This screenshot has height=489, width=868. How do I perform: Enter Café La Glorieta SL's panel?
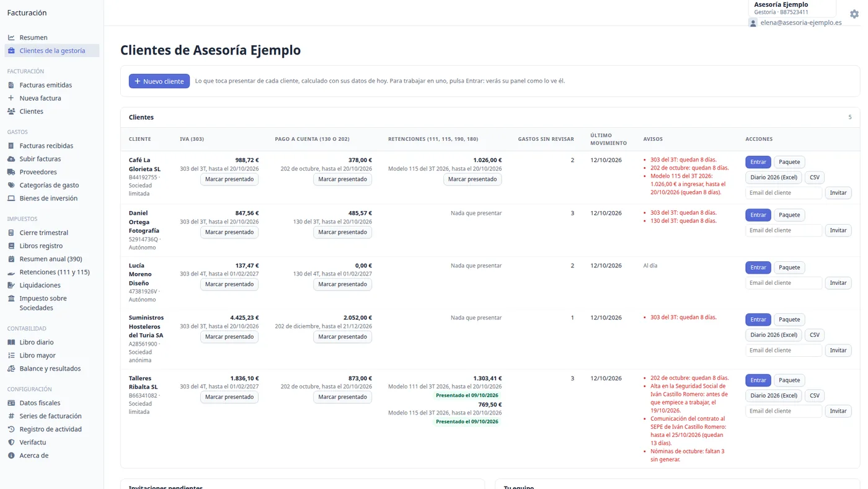coord(758,162)
